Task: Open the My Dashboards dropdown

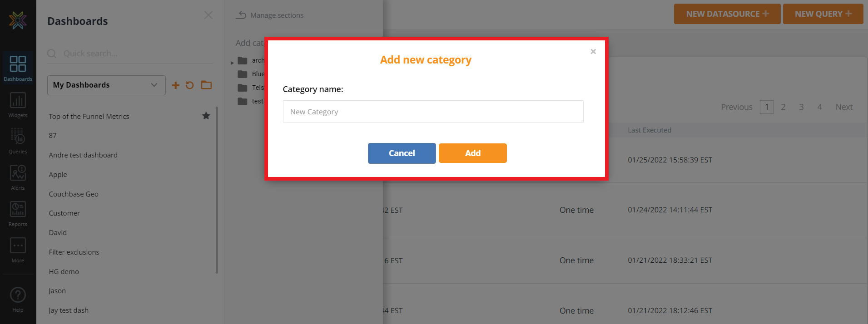Action: 106,85
